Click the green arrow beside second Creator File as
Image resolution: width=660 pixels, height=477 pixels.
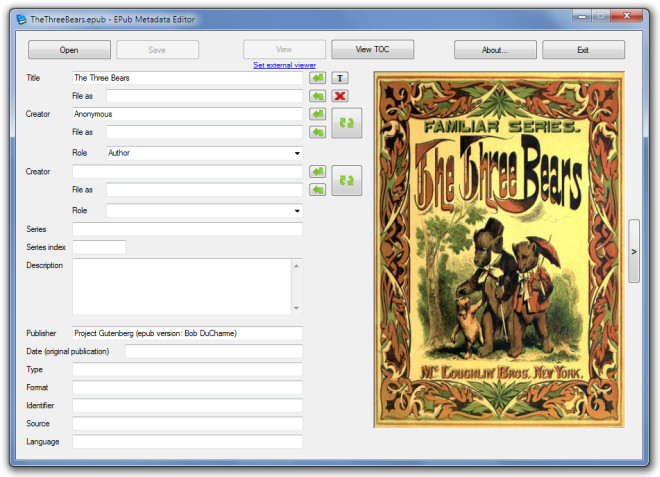click(x=318, y=190)
